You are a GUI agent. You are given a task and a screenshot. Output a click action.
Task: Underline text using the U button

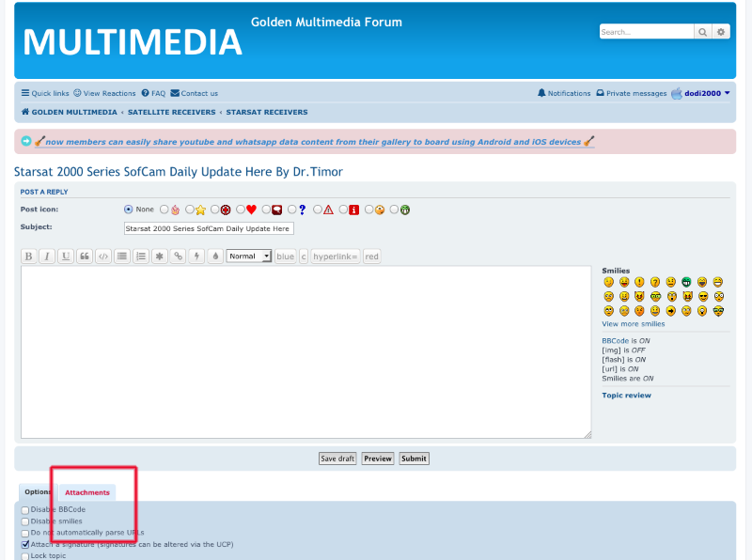pyautogui.click(x=66, y=257)
